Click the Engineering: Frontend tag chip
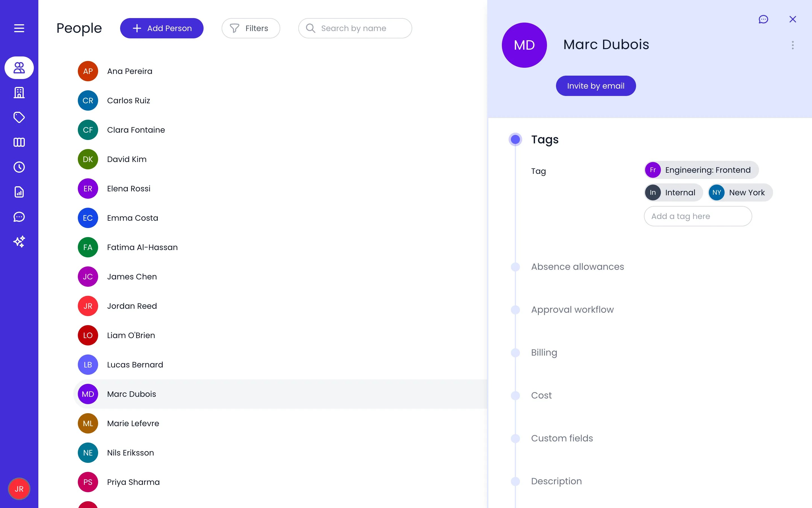Image resolution: width=812 pixels, height=508 pixels. [701, 170]
